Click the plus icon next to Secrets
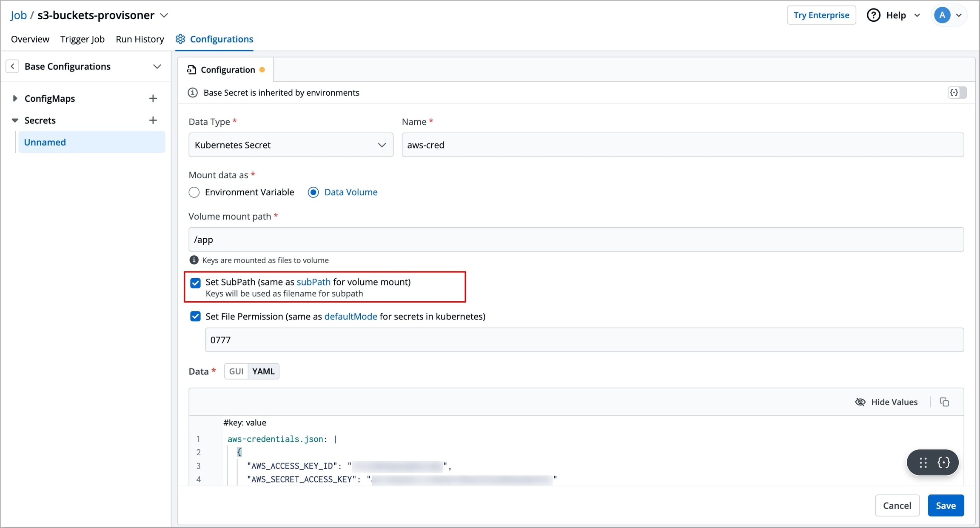This screenshot has width=980, height=528. point(153,120)
